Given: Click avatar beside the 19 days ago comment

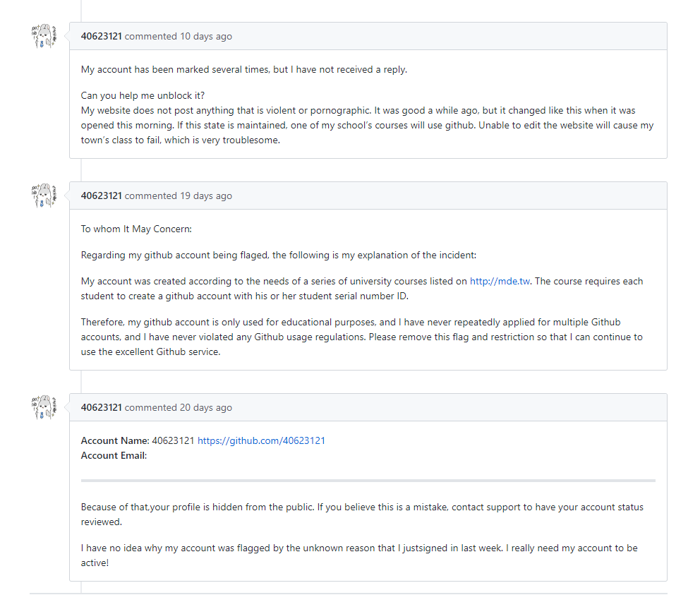Looking at the screenshot, I should click(44, 196).
